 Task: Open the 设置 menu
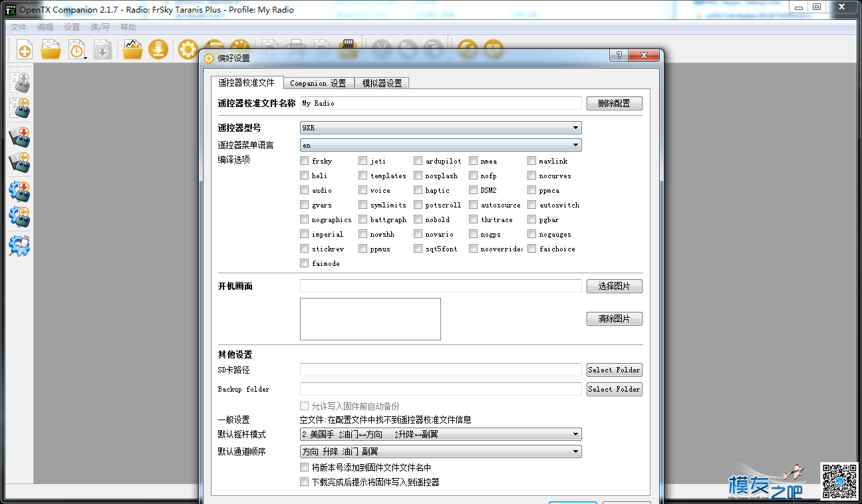pyautogui.click(x=72, y=27)
